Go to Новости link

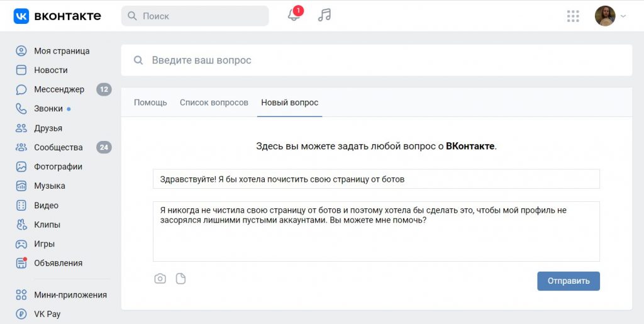point(50,70)
